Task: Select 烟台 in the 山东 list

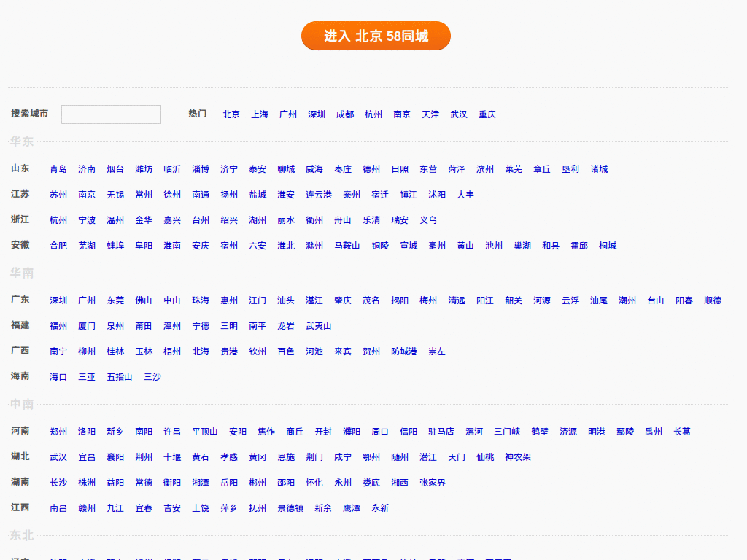Action: pos(115,169)
